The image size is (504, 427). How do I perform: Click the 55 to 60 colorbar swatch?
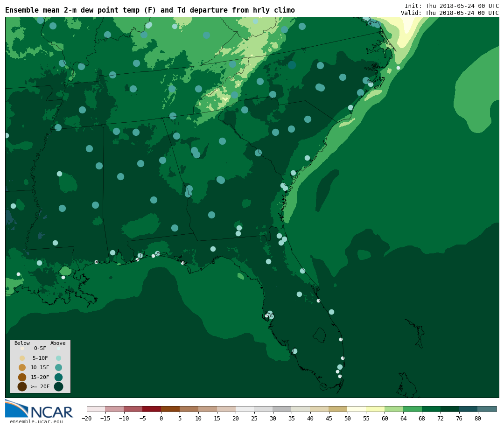[376, 409]
